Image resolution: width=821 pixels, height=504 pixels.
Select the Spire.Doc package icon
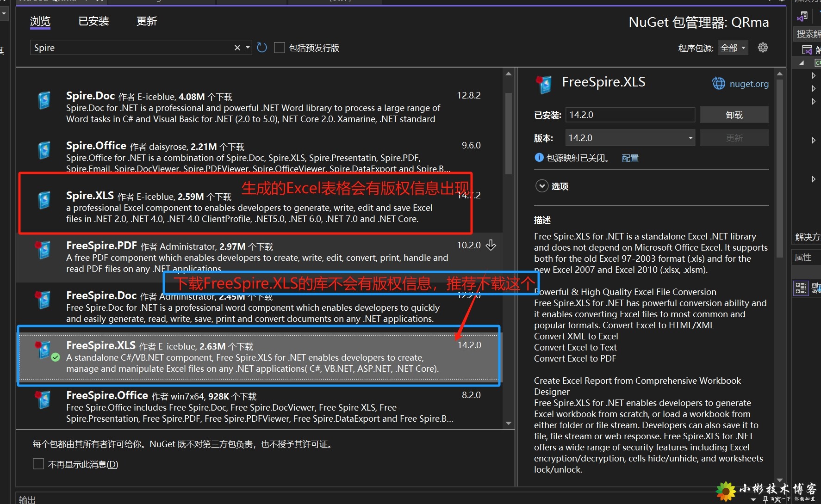point(44,100)
